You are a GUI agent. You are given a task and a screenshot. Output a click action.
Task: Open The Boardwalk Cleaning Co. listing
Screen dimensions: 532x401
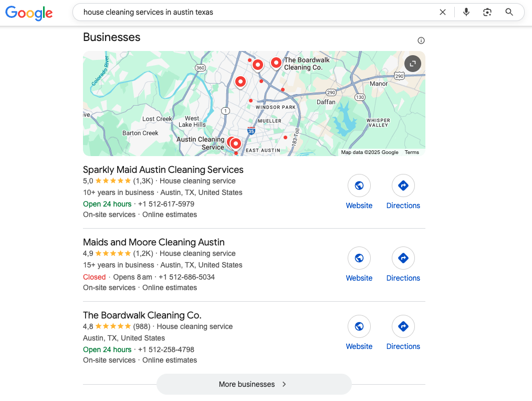[142, 315]
